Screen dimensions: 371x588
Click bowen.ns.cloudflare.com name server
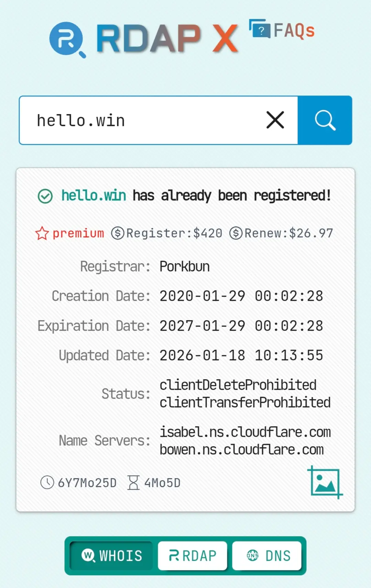tap(242, 450)
